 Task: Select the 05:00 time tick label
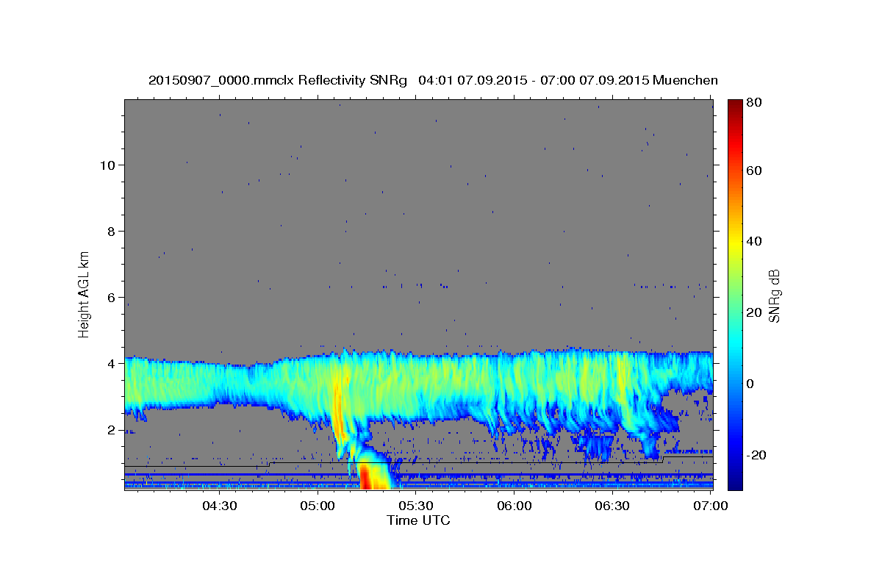point(318,506)
